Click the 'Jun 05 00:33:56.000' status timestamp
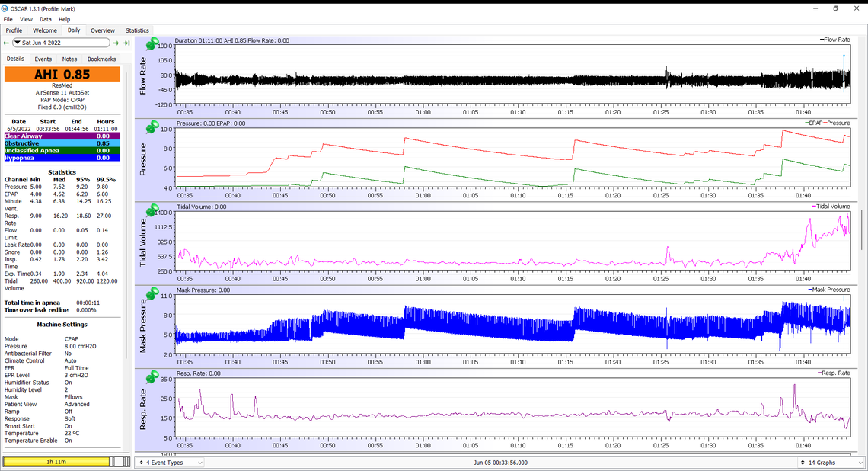 pyautogui.click(x=500, y=463)
